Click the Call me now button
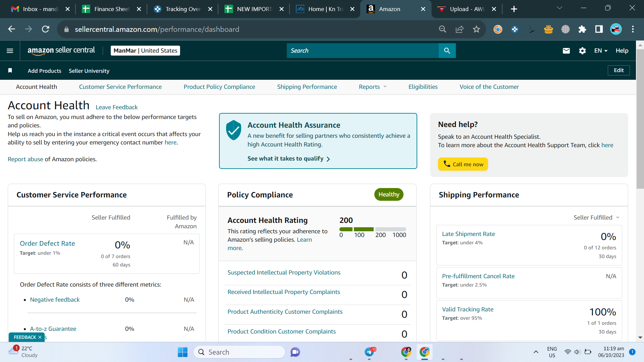This screenshot has height=362, width=644. (x=463, y=164)
